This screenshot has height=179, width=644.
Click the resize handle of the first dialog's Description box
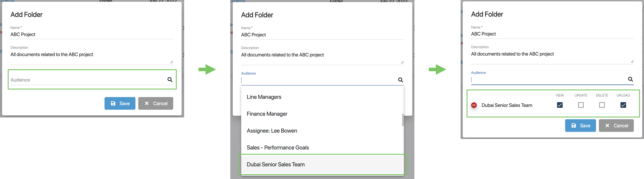(x=171, y=62)
